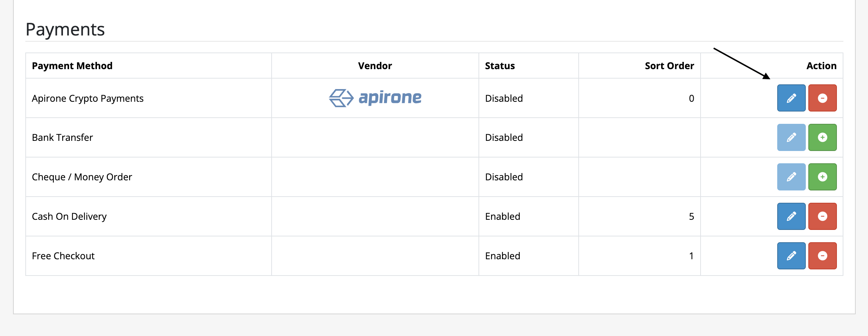
Task: Click the Free Checkout row name
Action: (x=63, y=256)
